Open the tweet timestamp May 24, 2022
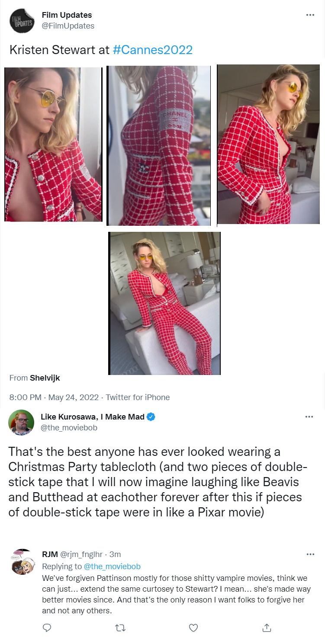This screenshot has width=325, height=644. [73, 397]
